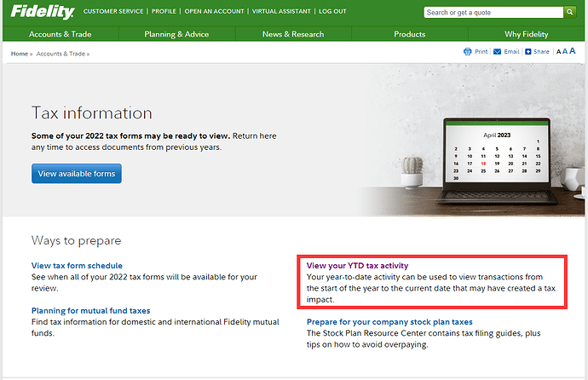Click Accounts & Trade breadcrumb
Screen dimensions: 588x380
(61, 54)
